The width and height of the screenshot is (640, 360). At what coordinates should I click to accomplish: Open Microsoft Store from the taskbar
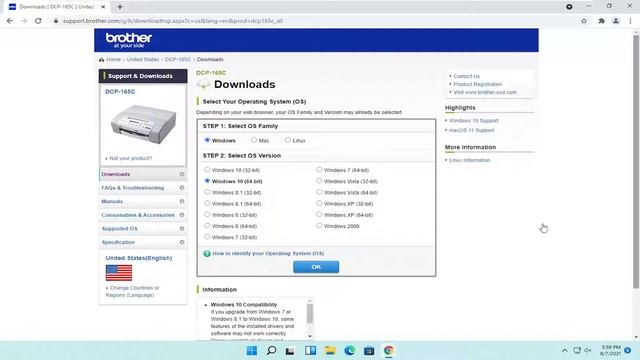click(x=369, y=351)
